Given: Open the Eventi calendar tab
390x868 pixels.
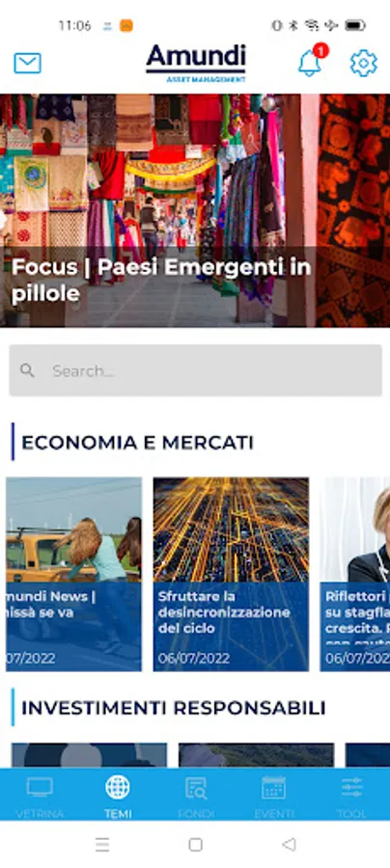Looking at the screenshot, I should 273,798.
